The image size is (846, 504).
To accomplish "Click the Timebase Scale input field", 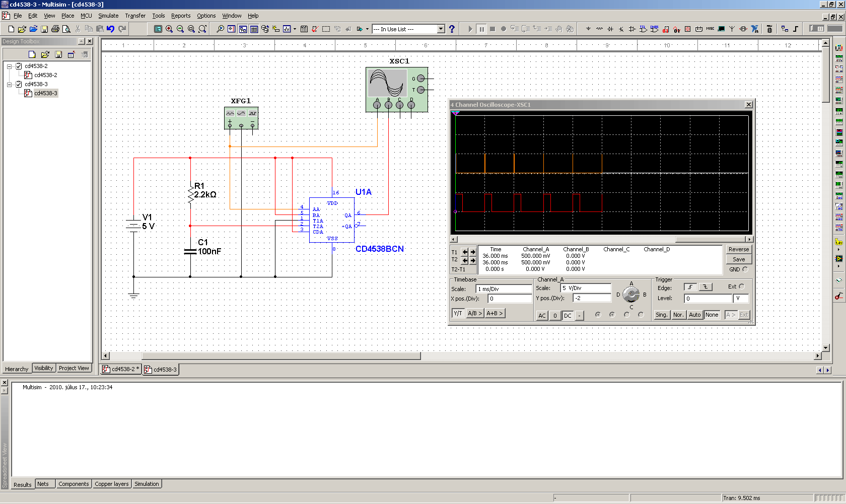I will (x=504, y=289).
